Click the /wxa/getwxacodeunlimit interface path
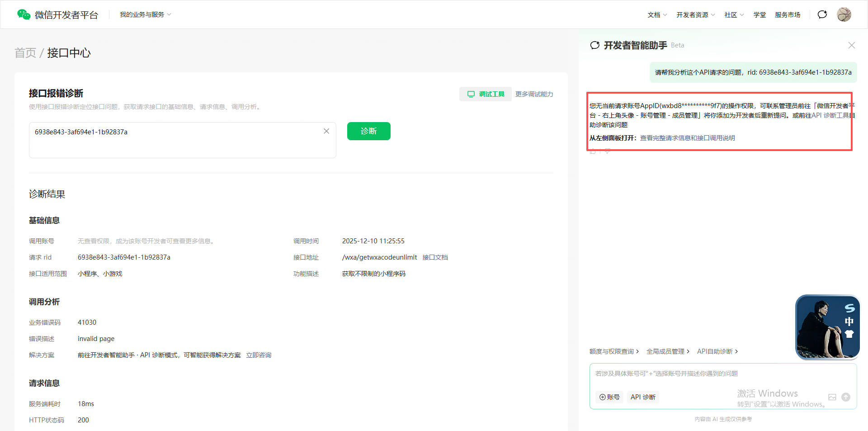This screenshot has width=868, height=431. pyautogui.click(x=380, y=257)
